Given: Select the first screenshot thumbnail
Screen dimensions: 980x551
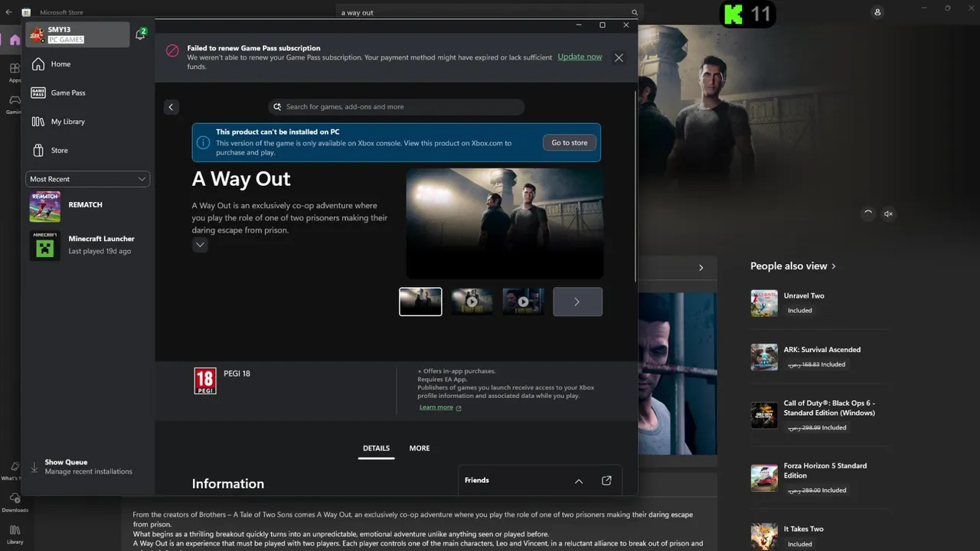Looking at the screenshot, I should click(x=420, y=302).
